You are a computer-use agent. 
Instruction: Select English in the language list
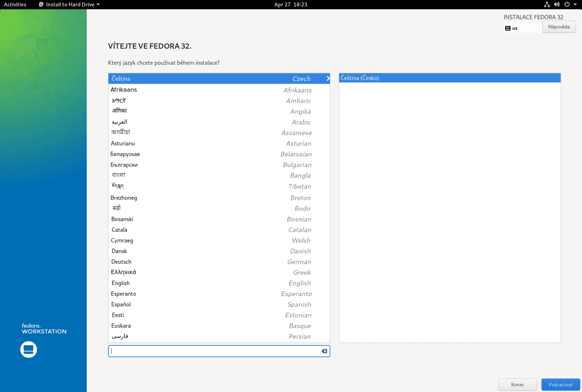point(219,283)
